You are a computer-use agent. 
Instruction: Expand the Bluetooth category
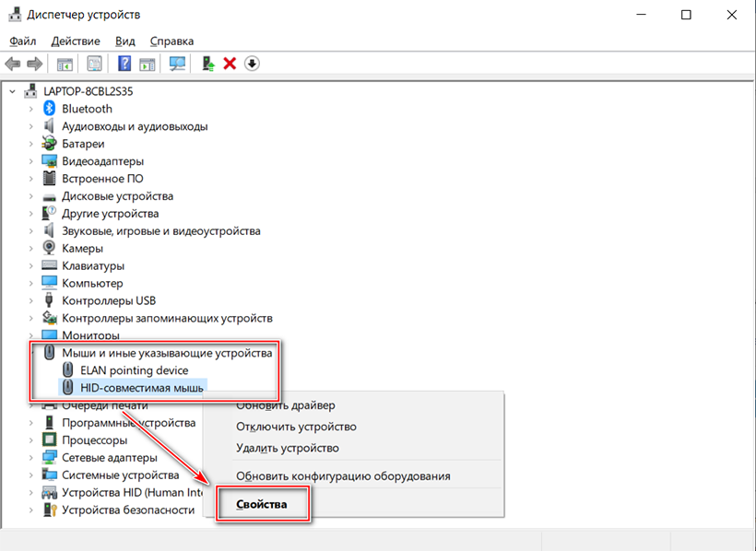pyautogui.click(x=30, y=109)
